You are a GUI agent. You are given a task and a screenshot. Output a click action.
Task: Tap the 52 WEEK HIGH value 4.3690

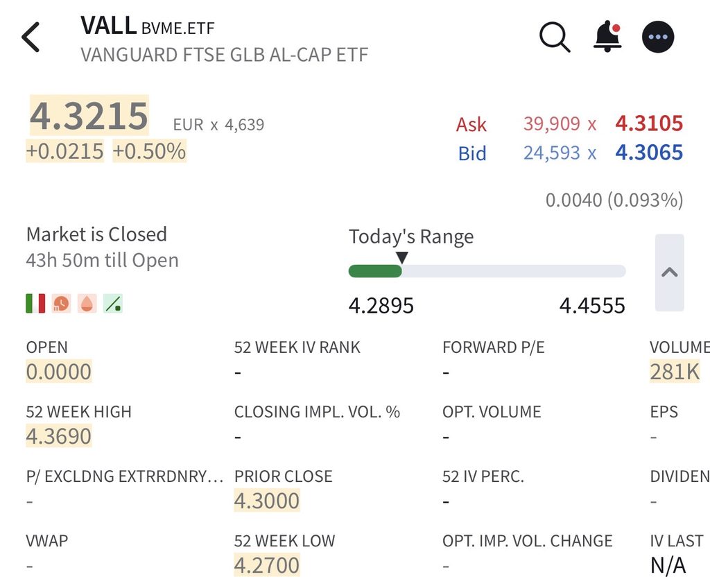tap(59, 435)
